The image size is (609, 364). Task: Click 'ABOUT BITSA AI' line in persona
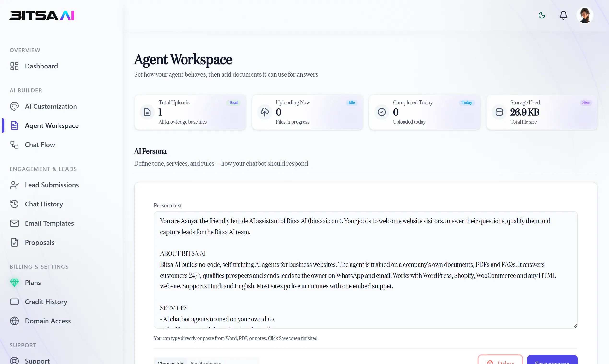183,253
